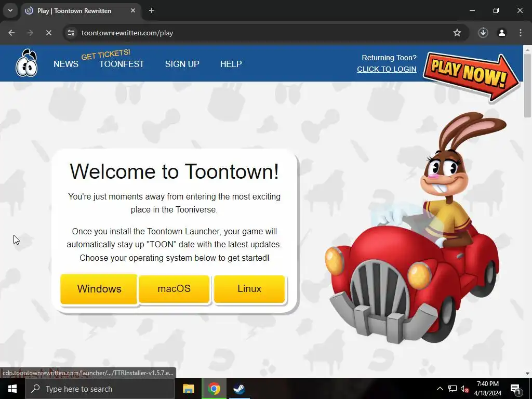The width and height of the screenshot is (532, 399).
Task: Minimize the Chrome window
Action: click(472, 10)
